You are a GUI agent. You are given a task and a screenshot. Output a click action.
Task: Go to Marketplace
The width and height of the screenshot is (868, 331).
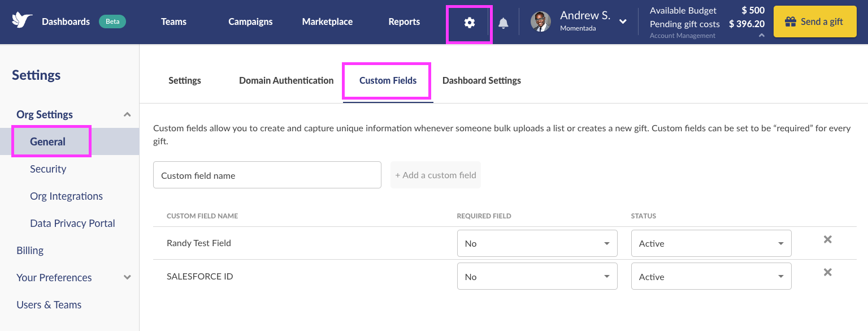tap(327, 22)
